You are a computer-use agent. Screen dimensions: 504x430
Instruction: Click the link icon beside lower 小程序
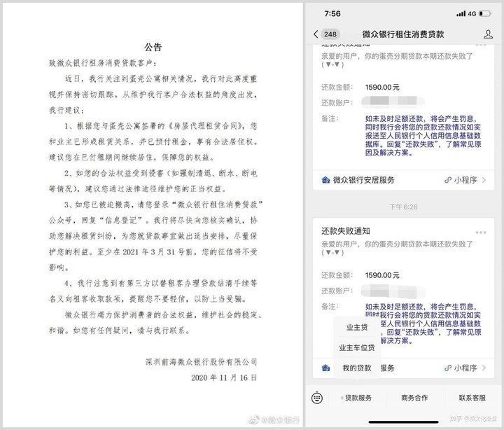point(448,368)
